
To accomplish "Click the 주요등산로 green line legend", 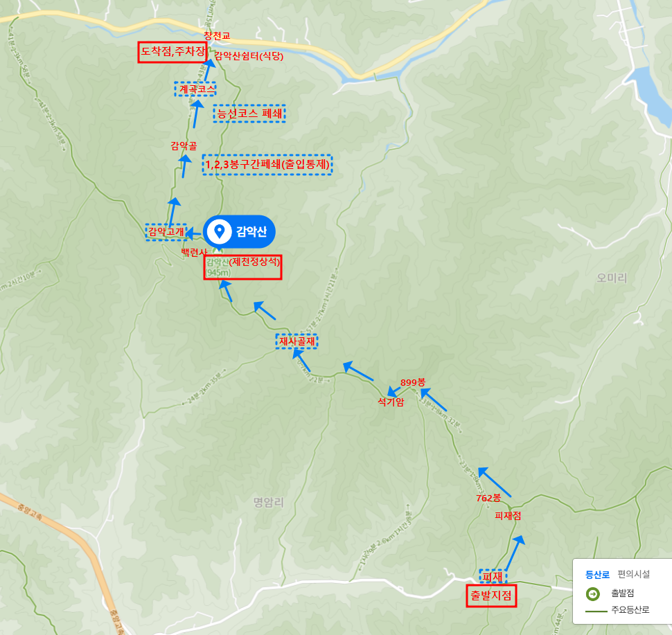I will [596, 611].
